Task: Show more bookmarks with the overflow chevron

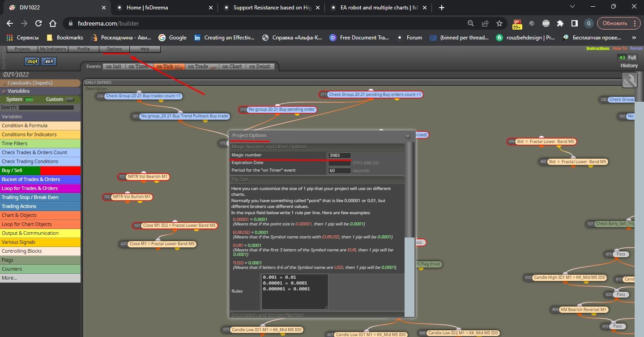Action: [634, 38]
